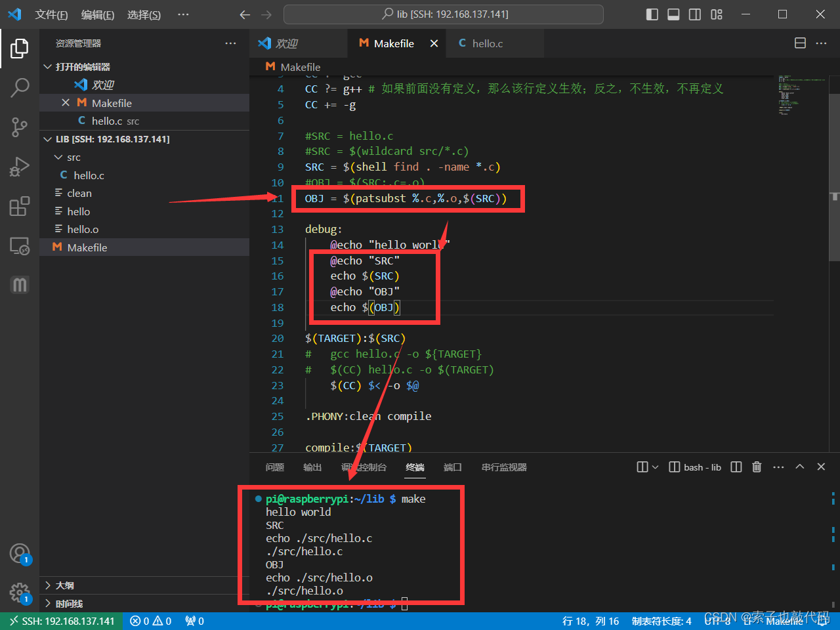Open the Search view in activity bar
This screenshot has height=630, width=840.
20,87
